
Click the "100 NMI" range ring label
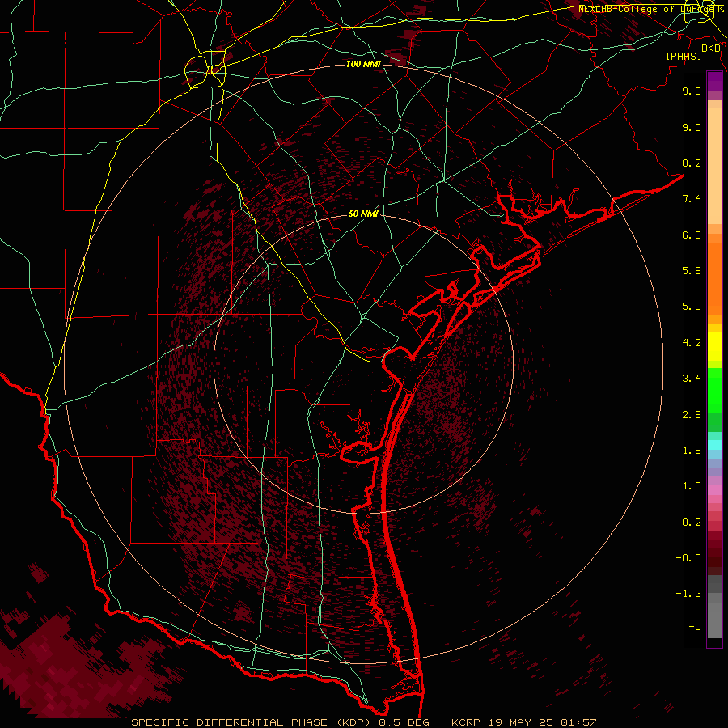click(x=363, y=64)
